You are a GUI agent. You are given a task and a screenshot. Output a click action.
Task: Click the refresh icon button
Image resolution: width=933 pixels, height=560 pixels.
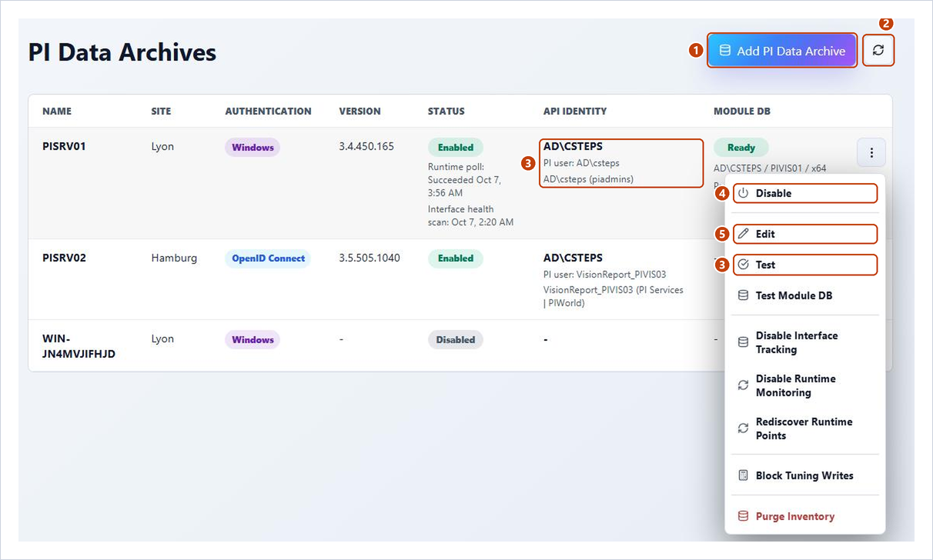(878, 51)
